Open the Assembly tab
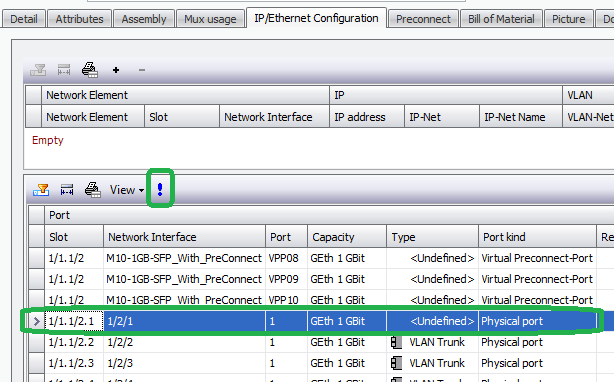The width and height of the screenshot is (614, 382). point(144,19)
